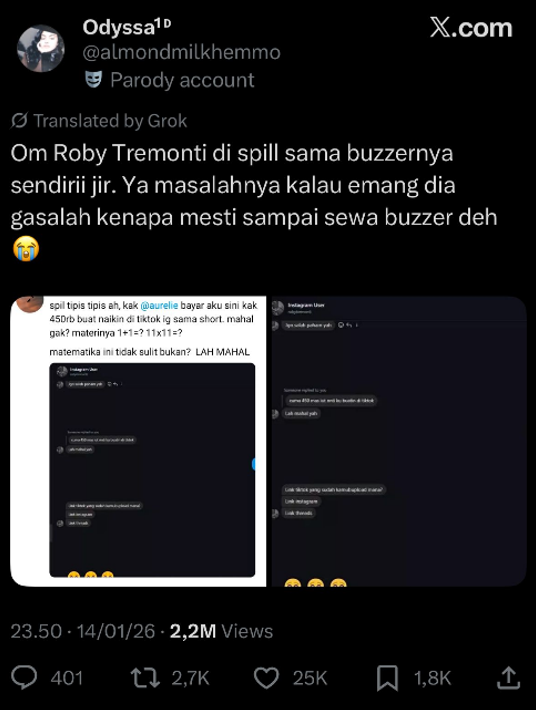Click the Grok translation icon
The height and width of the screenshot is (710, 536).
tap(19, 121)
